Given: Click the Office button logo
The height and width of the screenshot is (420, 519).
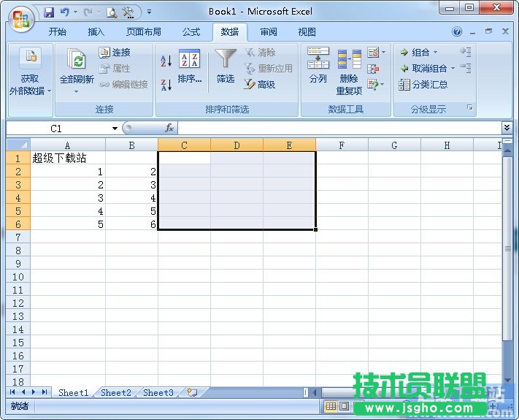Looking at the screenshot, I should click(20, 18).
